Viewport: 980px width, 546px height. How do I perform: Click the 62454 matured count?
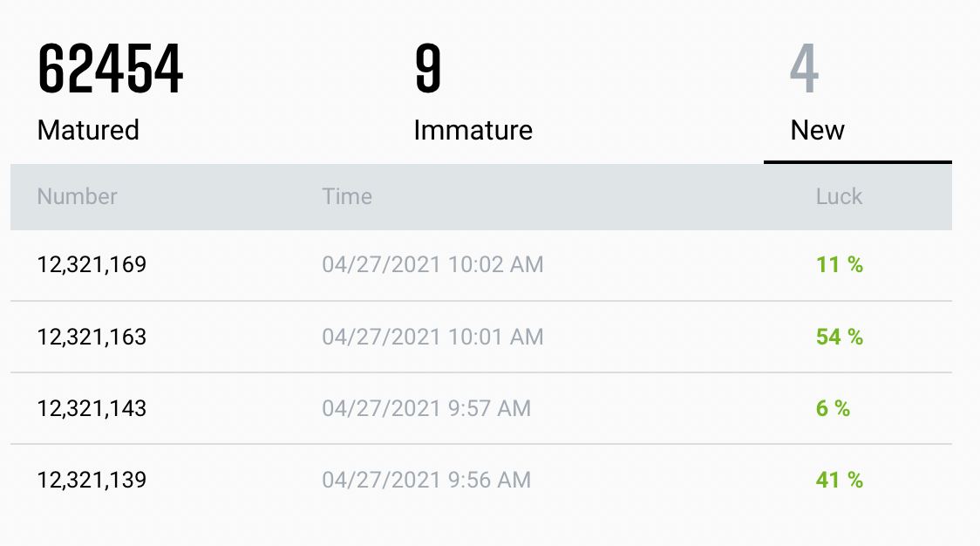tap(110, 68)
